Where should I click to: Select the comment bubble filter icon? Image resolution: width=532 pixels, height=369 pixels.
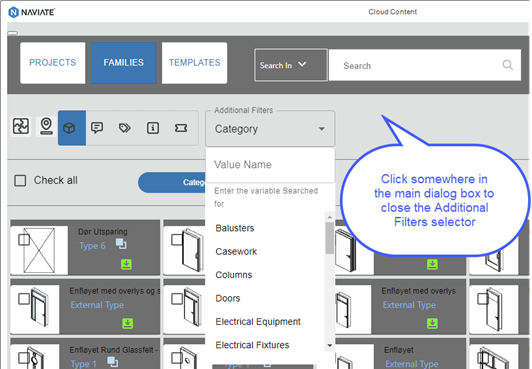[97, 128]
